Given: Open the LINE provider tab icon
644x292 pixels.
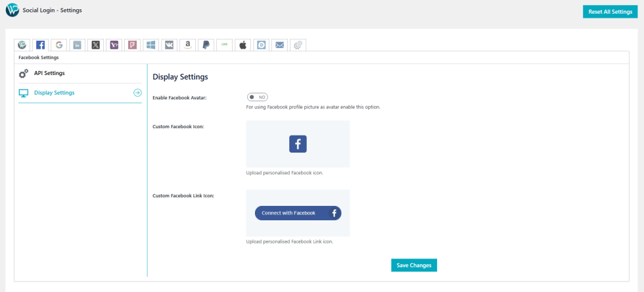Looking at the screenshot, I should 225,45.
